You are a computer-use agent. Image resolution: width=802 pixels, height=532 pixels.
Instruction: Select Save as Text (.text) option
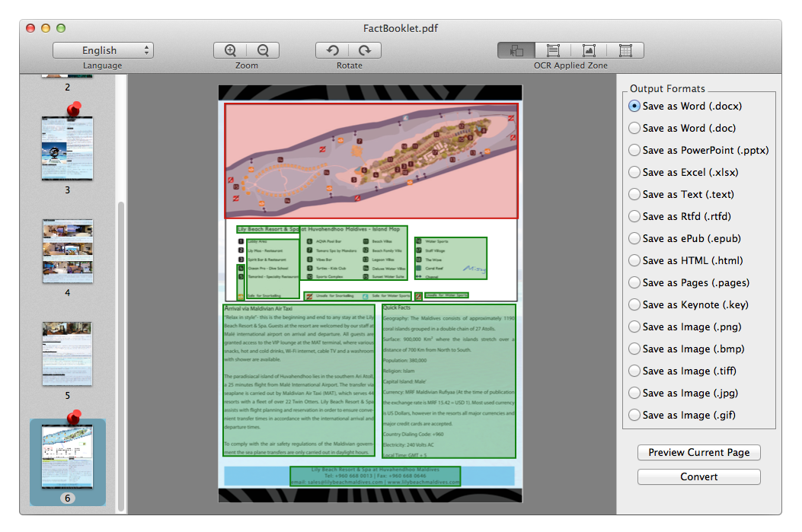(682, 194)
